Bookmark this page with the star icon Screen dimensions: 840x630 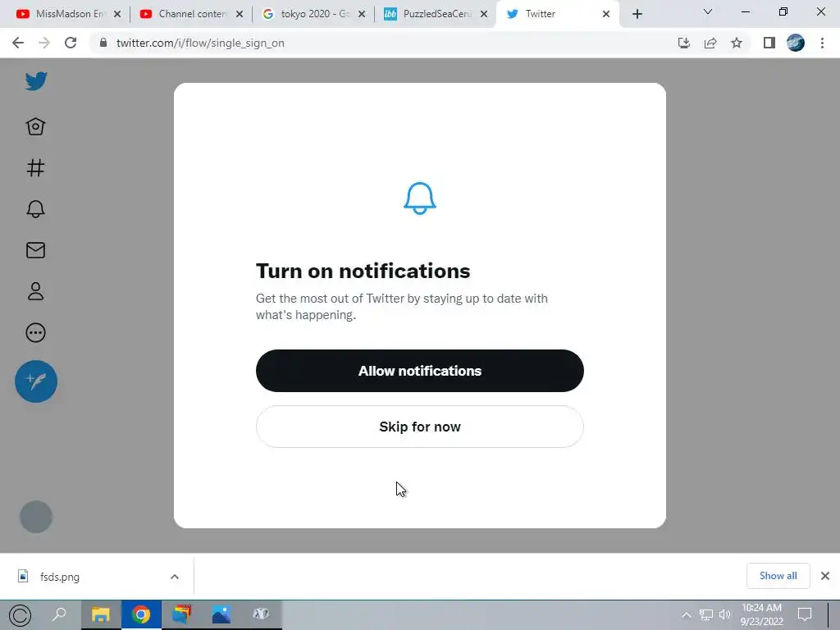click(x=737, y=43)
